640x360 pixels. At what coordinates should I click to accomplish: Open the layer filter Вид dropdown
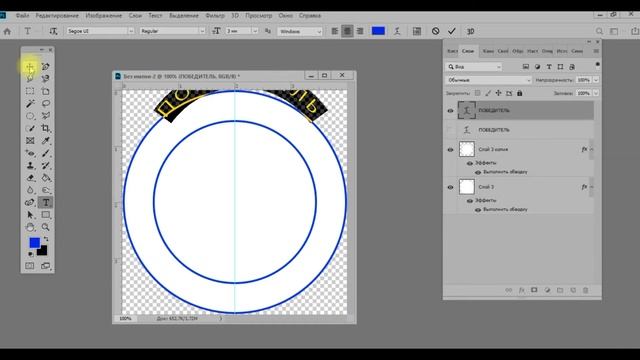click(474, 67)
